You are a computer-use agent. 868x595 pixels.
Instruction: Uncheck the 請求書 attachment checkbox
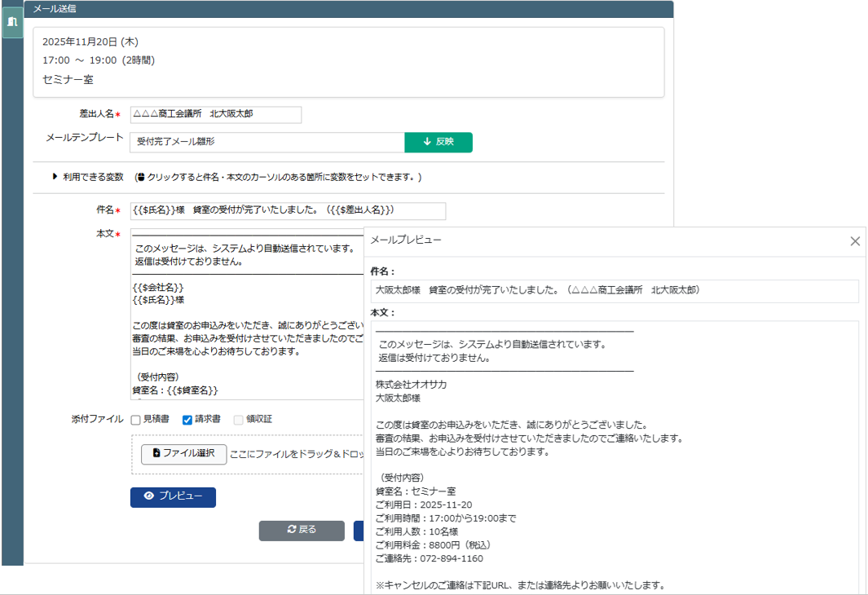(187, 420)
